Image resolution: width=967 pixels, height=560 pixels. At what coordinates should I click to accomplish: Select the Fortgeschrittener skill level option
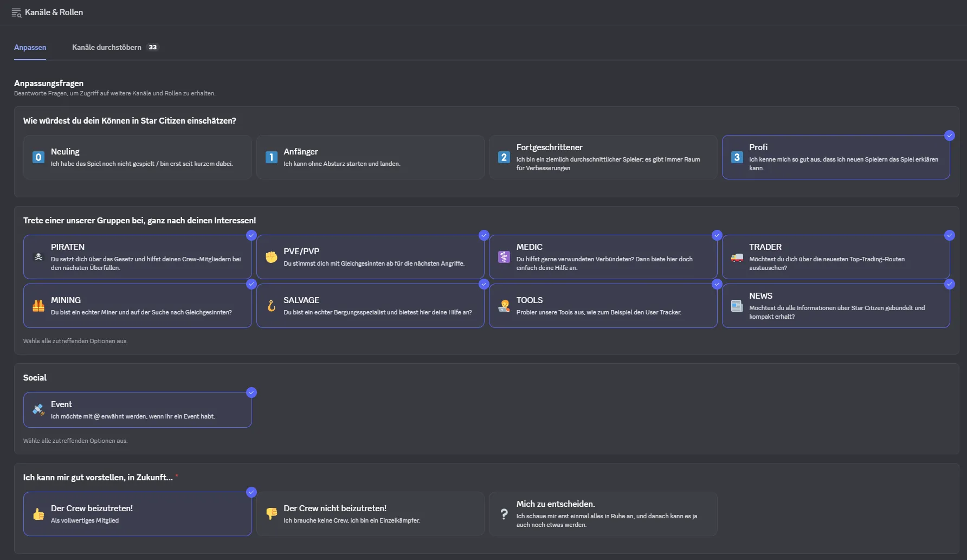[x=603, y=157]
